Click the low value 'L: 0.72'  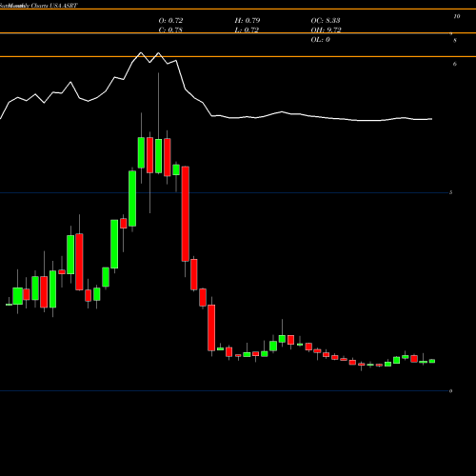(x=247, y=30)
